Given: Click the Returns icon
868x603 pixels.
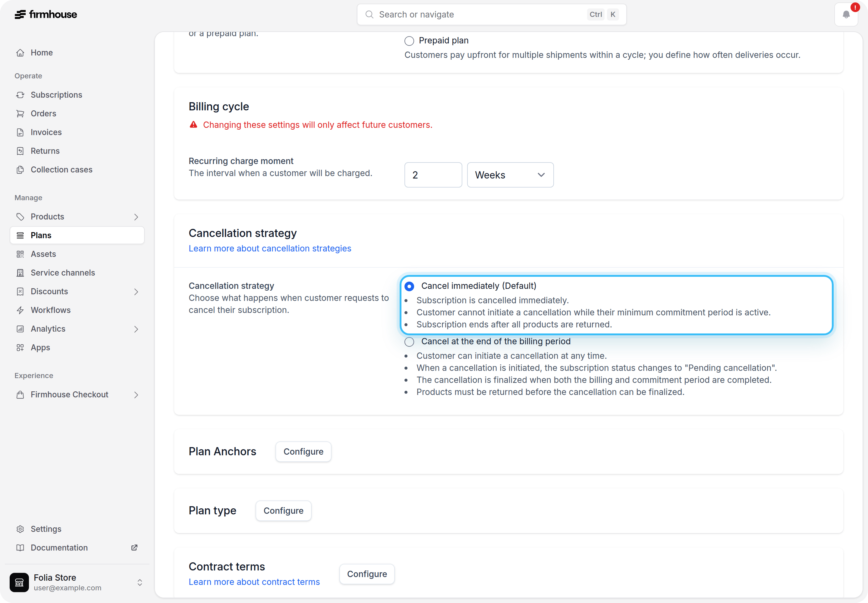Looking at the screenshot, I should pos(20,151).
